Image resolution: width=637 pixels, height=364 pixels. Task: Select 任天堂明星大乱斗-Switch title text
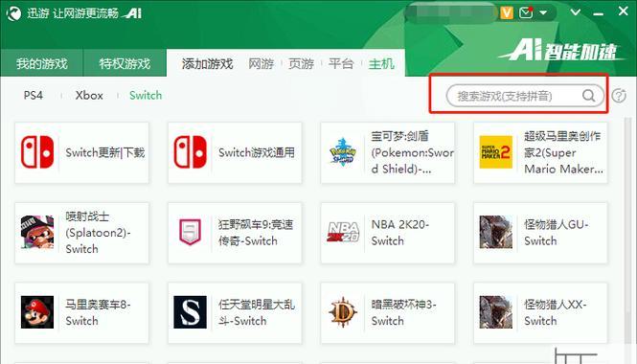(x=257, y=312)
